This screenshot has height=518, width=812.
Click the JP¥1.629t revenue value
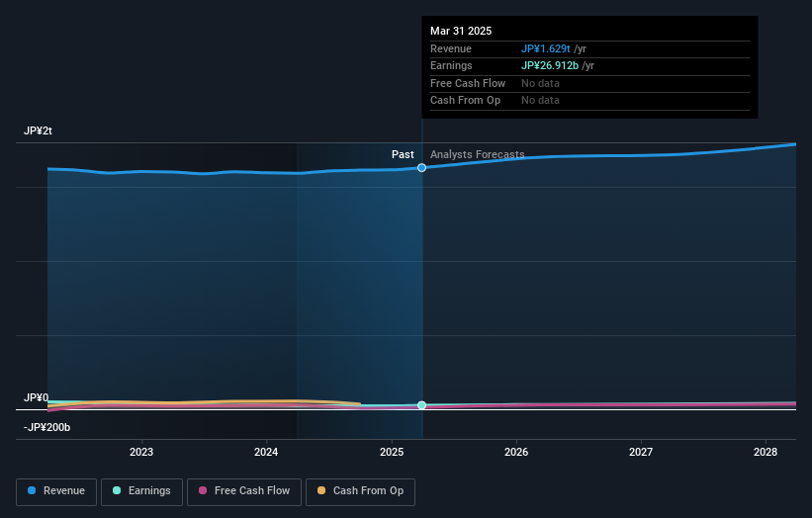click(x=545, y=48)
